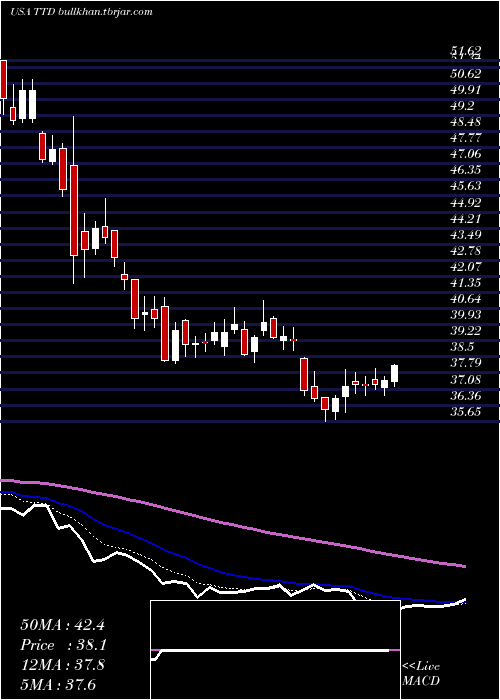500x700 pixels.
Task: Select the 37.08 price axis label
Action: tap(466, 380)
